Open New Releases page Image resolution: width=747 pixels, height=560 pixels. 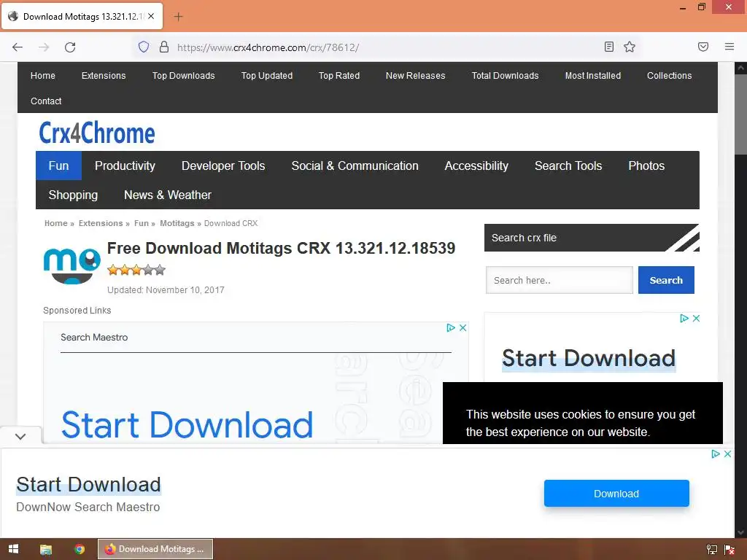[x=415, y=75]
